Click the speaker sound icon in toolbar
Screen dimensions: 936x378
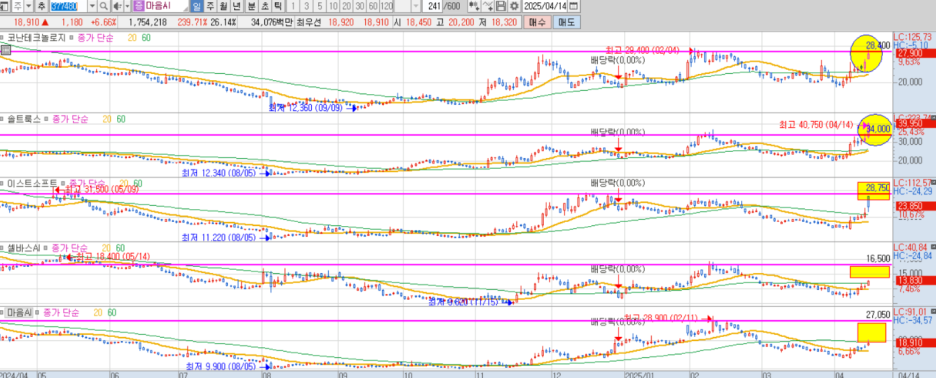point(118,7)
